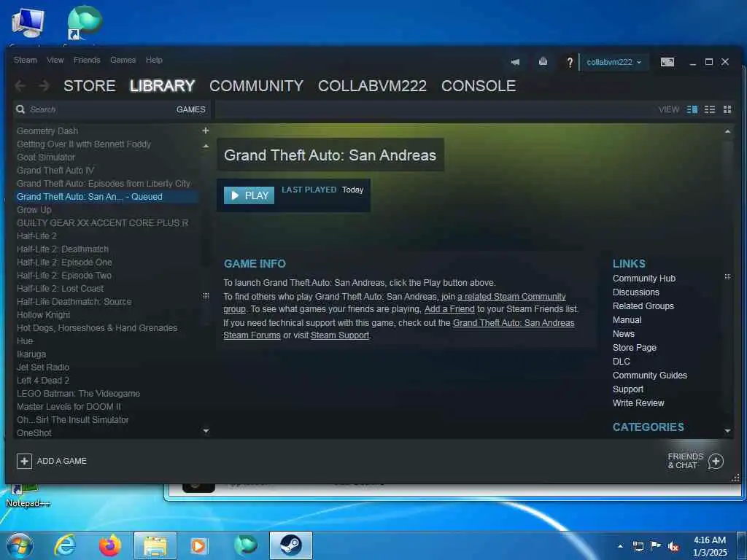Open the announcements megaphone icon
The width and height of the screenshot is (747, 560).
pos(515,62)
